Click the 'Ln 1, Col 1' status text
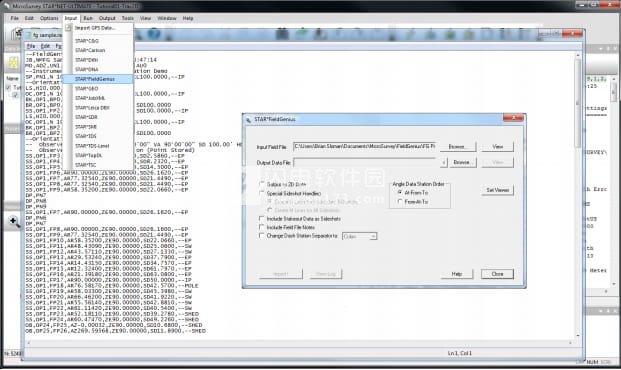621x370 pixels. click(459, 353)
